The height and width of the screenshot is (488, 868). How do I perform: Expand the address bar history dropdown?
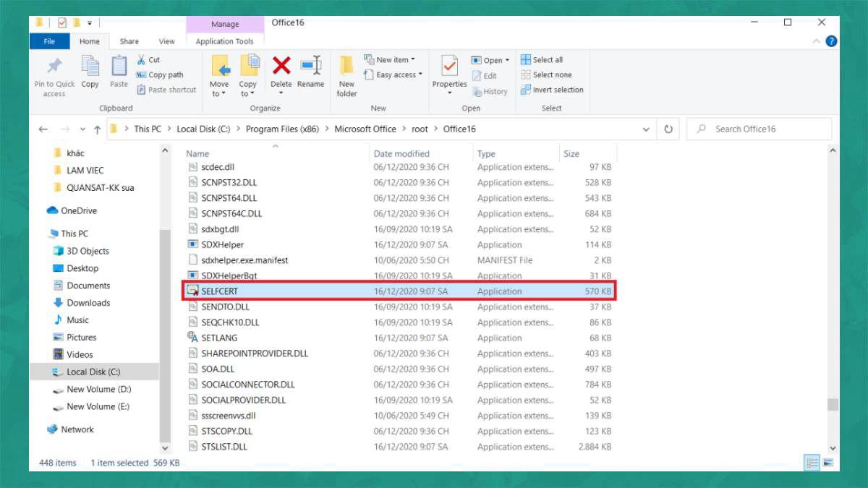(646, 129)
